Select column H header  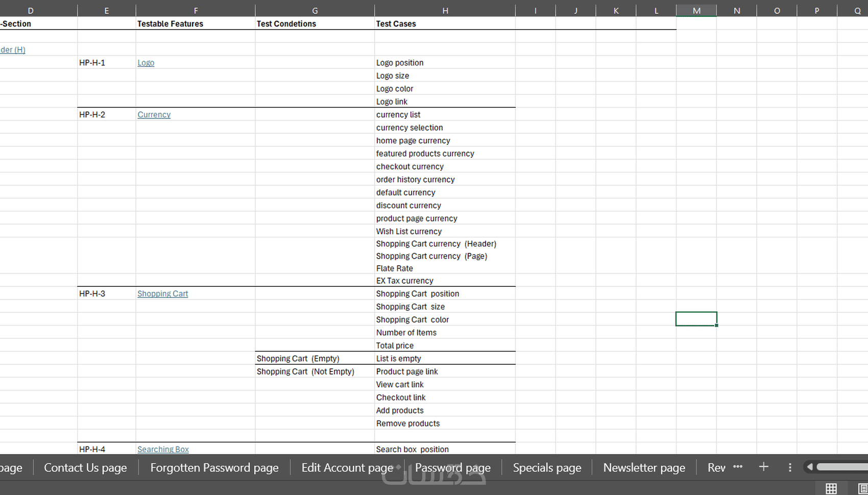[x=445, y=11]
